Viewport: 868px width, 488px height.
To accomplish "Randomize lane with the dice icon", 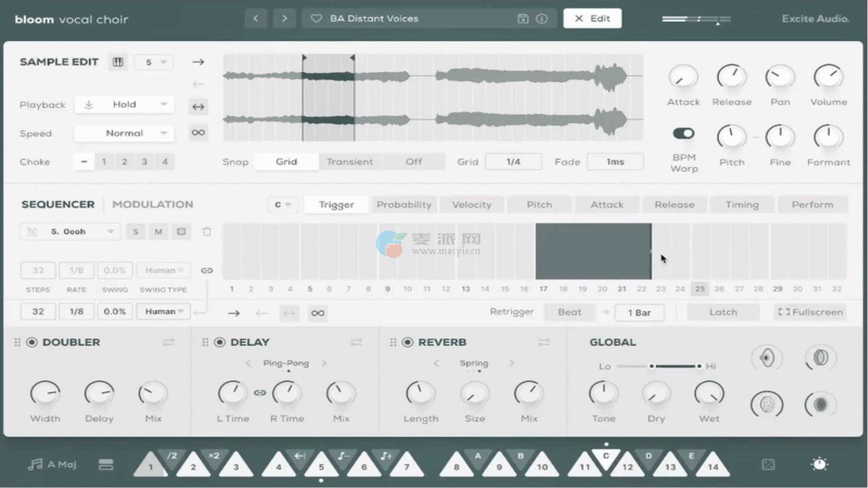I will pyautogui.click(x=181, y=232).
